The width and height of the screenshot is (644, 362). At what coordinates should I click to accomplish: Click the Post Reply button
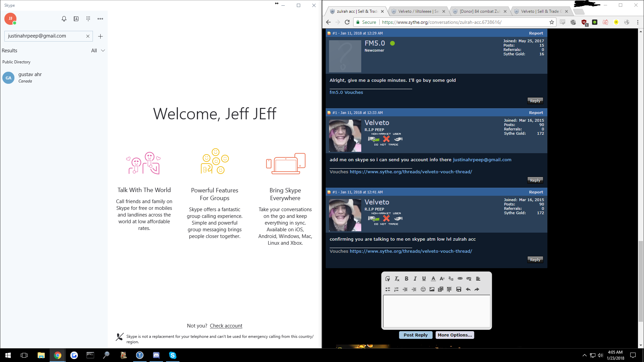click(416, 335)
